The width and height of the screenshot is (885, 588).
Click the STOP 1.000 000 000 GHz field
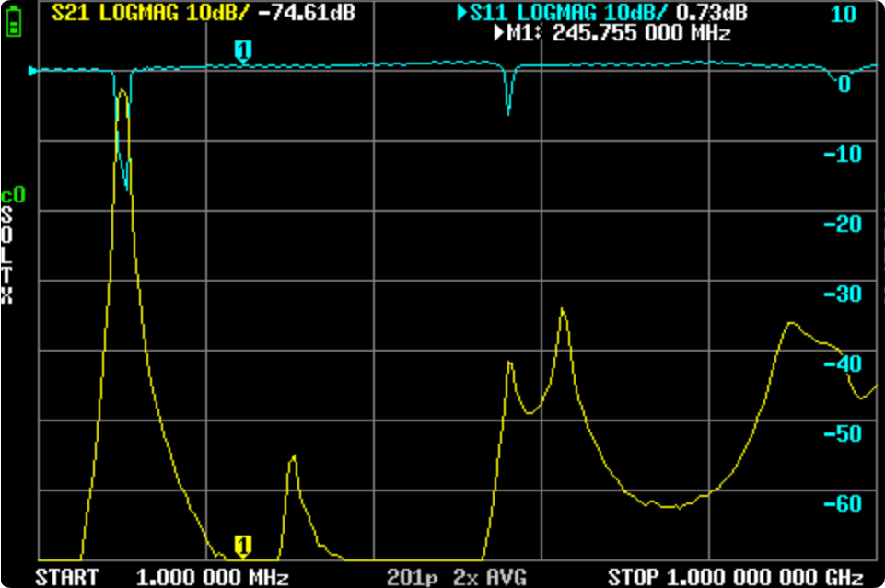[736, 577]
